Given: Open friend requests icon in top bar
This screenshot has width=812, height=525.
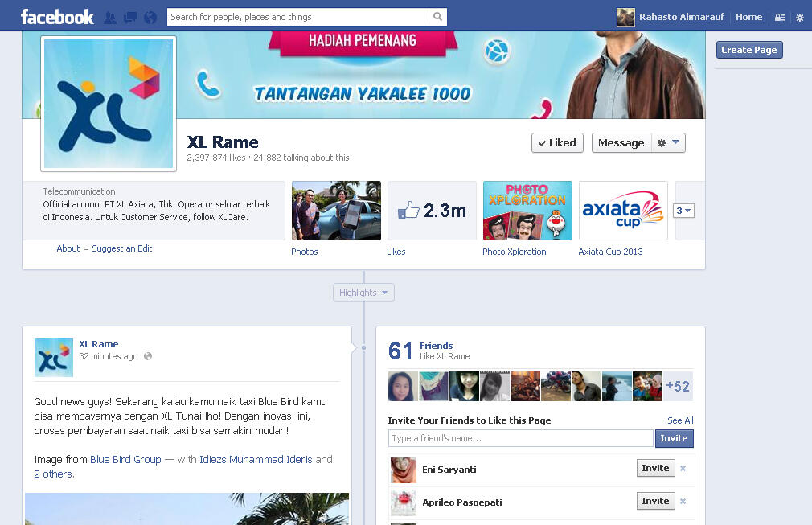Looking at the screenshot, I should pyautogui.click(x=110, y=18).
